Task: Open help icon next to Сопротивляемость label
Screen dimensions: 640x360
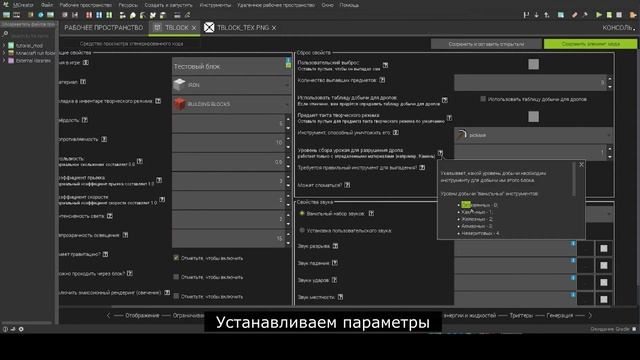Action: click(104, 139)
